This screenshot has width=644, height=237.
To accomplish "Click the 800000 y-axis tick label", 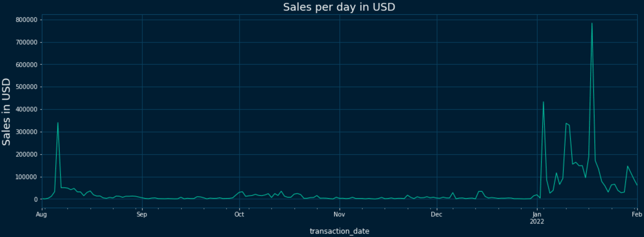I will [x=27, y=20].
